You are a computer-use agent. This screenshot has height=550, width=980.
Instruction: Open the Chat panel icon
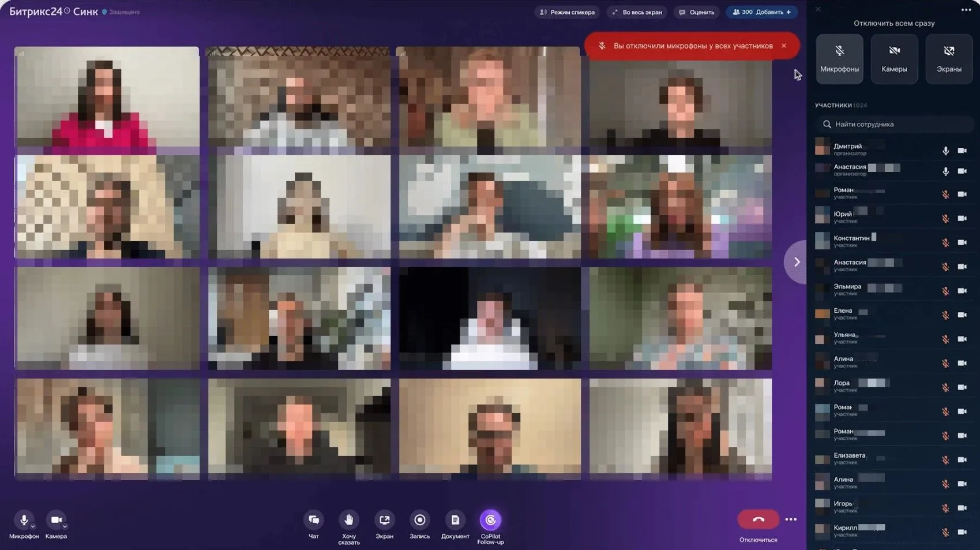313,520
